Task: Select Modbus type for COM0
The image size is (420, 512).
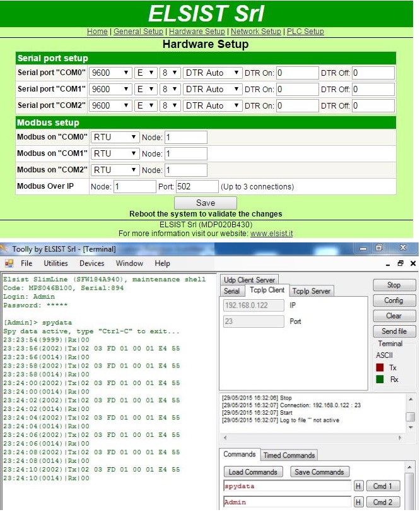Action: (115, 137)
